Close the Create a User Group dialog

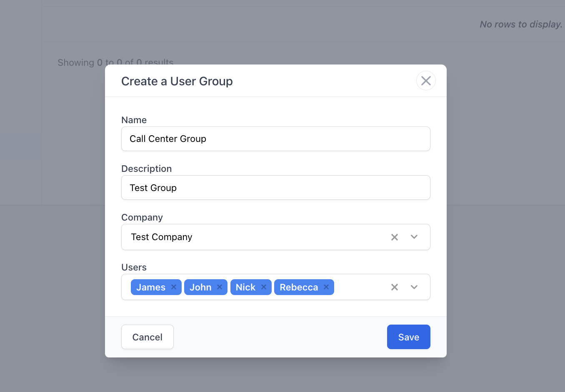[426, 81]
